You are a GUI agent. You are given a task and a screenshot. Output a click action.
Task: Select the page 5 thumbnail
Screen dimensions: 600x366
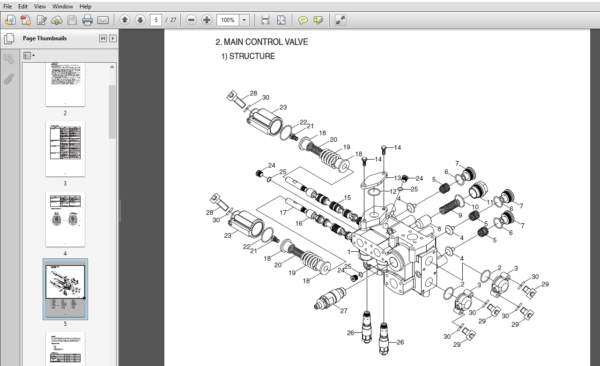(x=65, y=289)
